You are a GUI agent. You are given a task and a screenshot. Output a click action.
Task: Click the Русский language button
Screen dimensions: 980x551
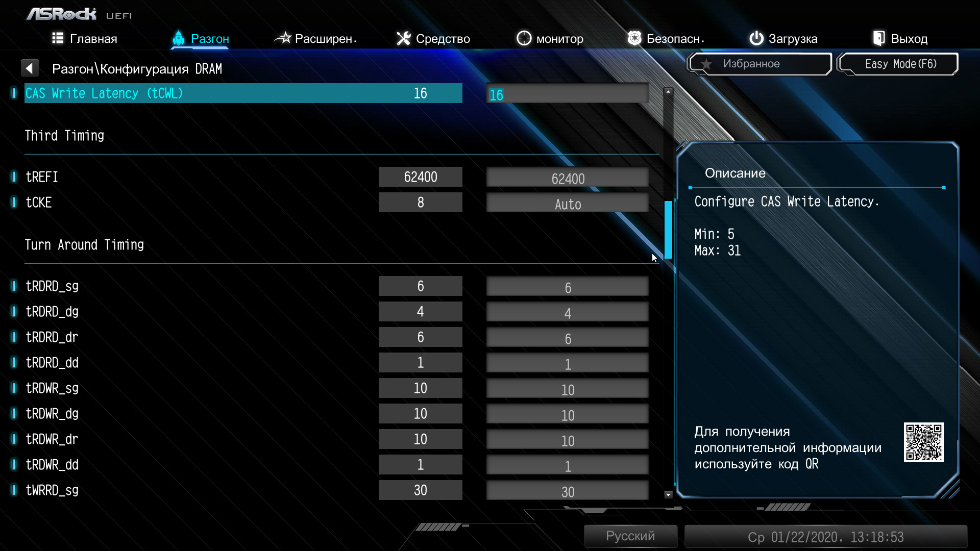click(x=630, y=536)
